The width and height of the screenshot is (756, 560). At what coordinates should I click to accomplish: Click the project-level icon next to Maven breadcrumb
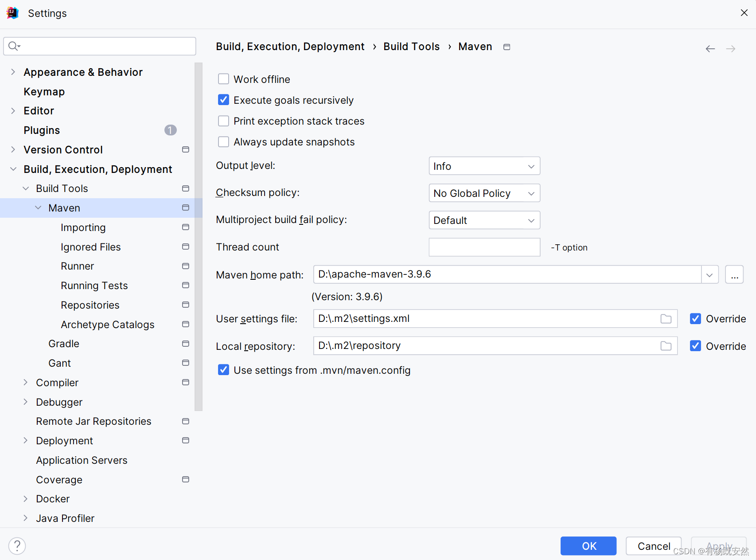pos(507,47)
